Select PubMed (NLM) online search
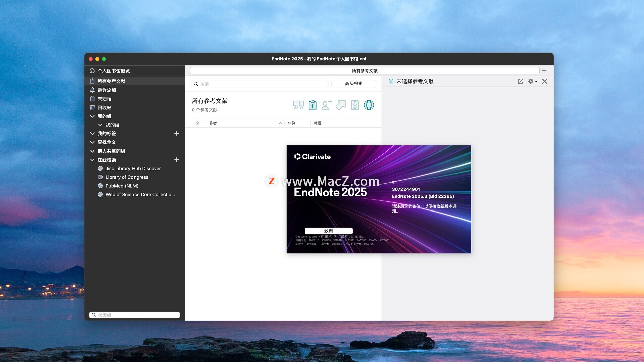Viewport: 644px width, 362px height. pyautogui.click(x=122, y=186)
